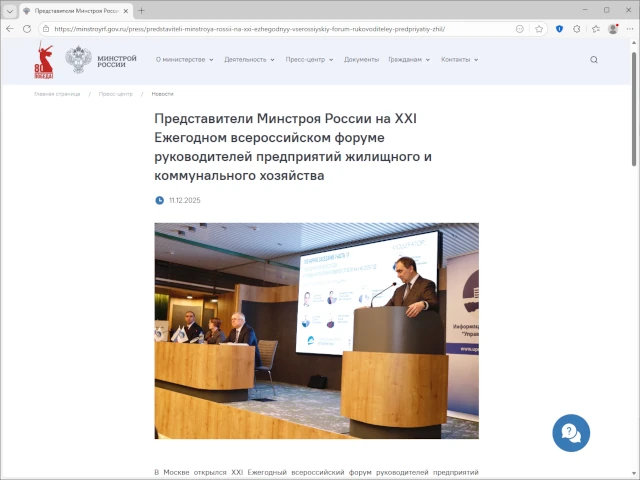The image size is (640, 480).
Task: Click the reader mode icon in address bar
Action: [520, 29]
